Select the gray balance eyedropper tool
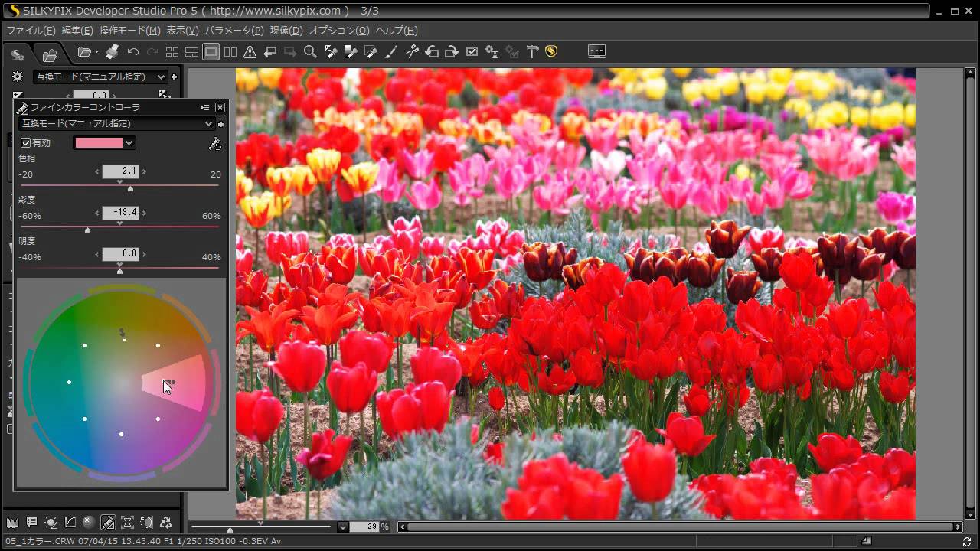 pyautogui.click(x=331, y=52)
